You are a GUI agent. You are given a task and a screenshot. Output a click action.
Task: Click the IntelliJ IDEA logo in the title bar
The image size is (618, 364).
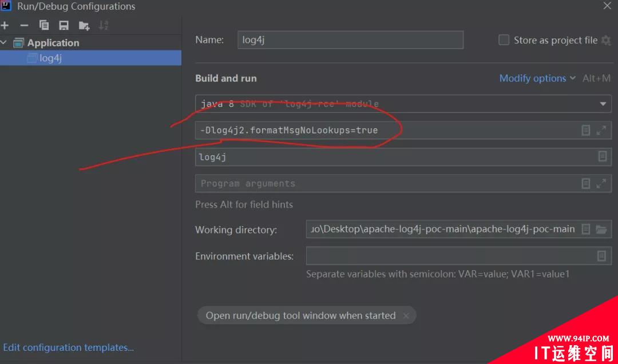pos(6,6)
